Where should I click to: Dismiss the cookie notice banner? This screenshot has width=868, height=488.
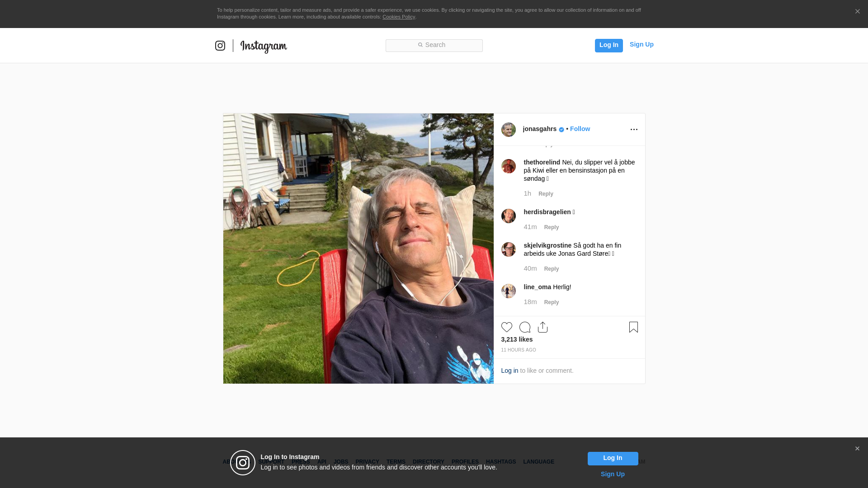pyautogui.click(x=857, y=12)
